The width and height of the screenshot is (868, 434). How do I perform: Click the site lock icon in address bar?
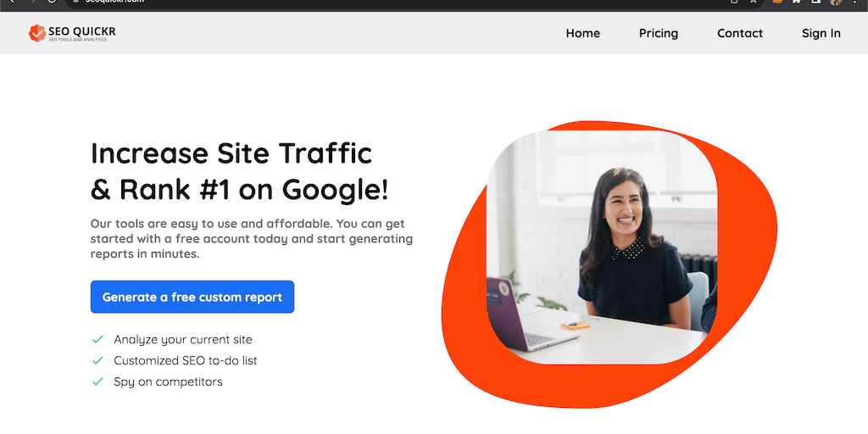[76, 2]
